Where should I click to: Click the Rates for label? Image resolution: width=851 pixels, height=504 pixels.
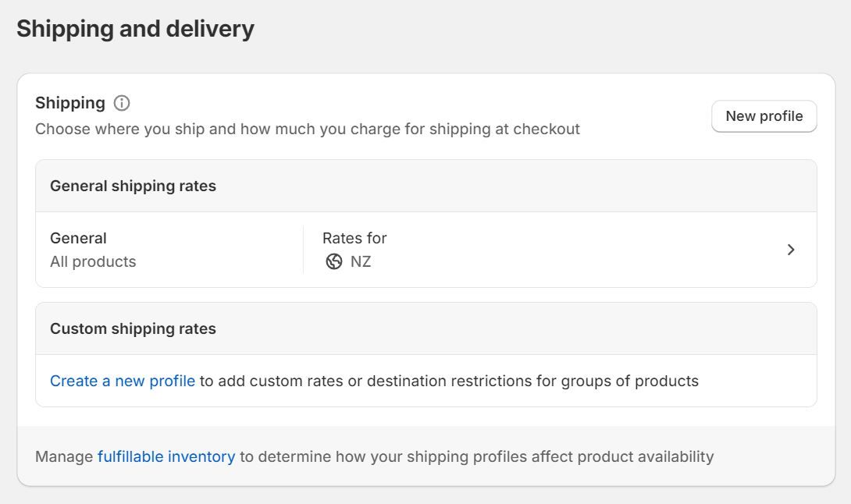(354, 238)
